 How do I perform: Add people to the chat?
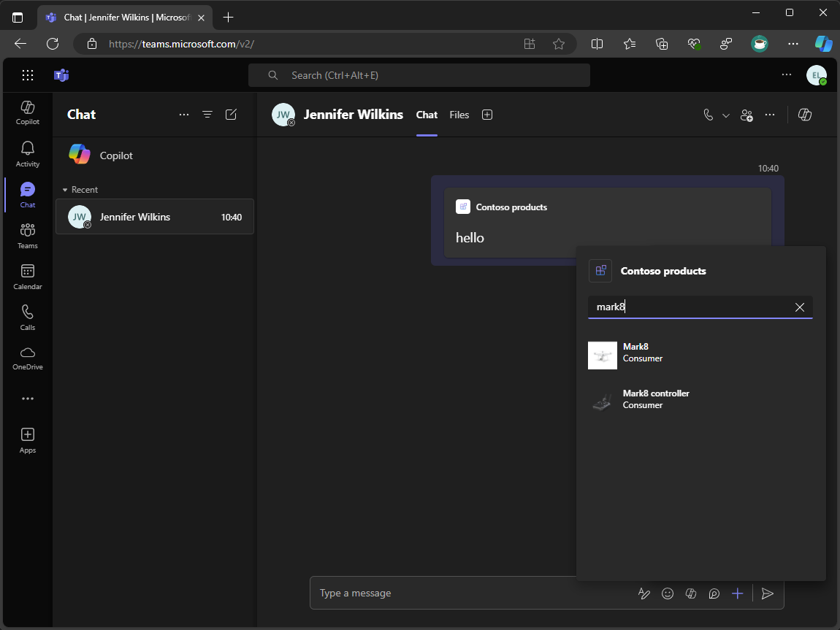click(747, 115)
